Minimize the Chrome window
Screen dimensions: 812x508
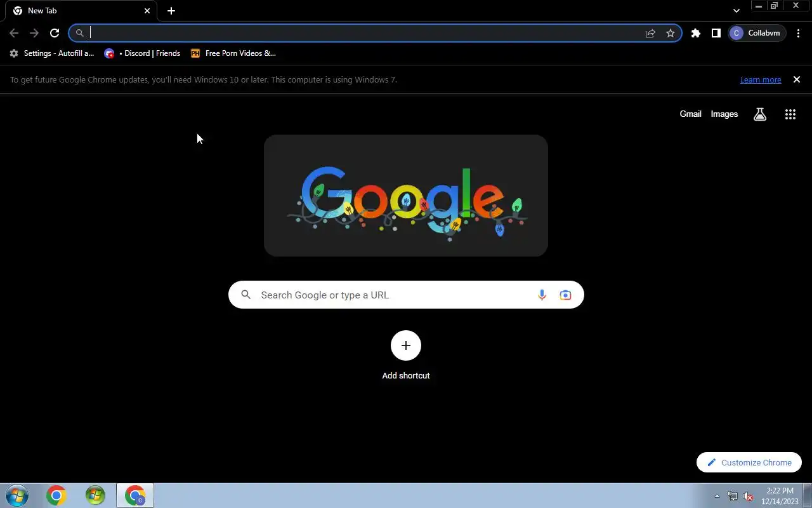point(759,6)
